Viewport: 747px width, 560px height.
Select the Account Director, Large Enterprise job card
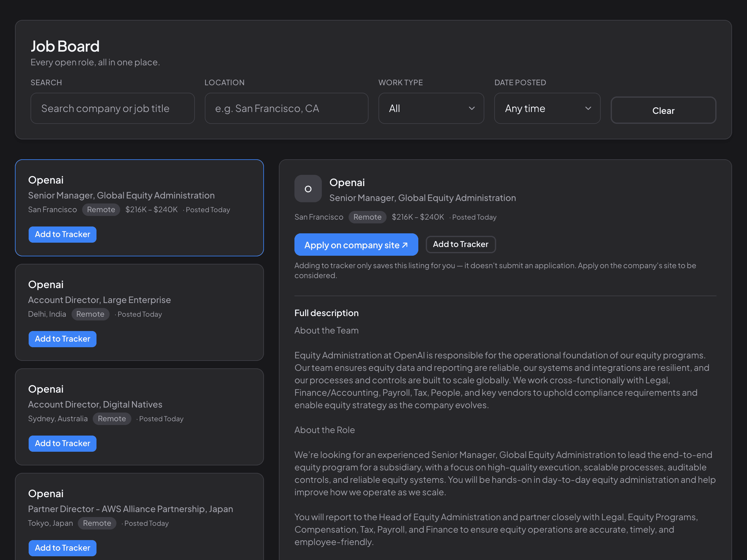pyautogui.click(x=139, y=313)
